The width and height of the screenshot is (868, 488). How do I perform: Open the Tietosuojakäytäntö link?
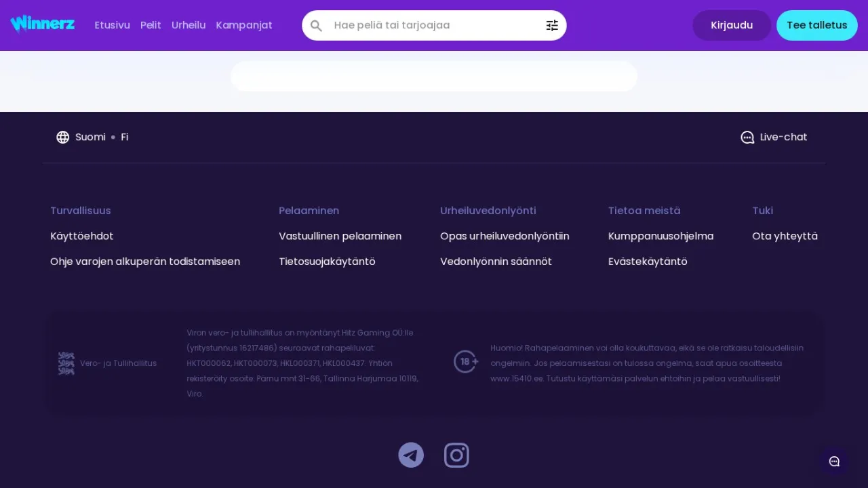[x=327, y=261]
